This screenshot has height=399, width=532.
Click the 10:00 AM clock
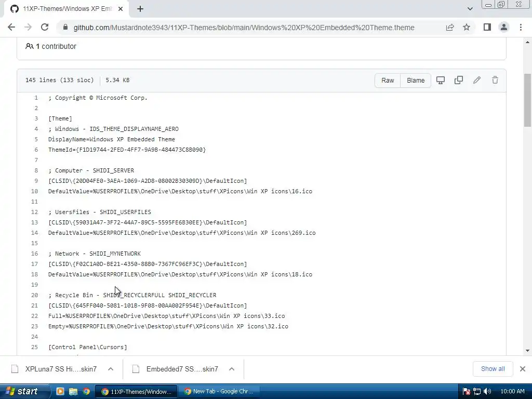(513, 392)
